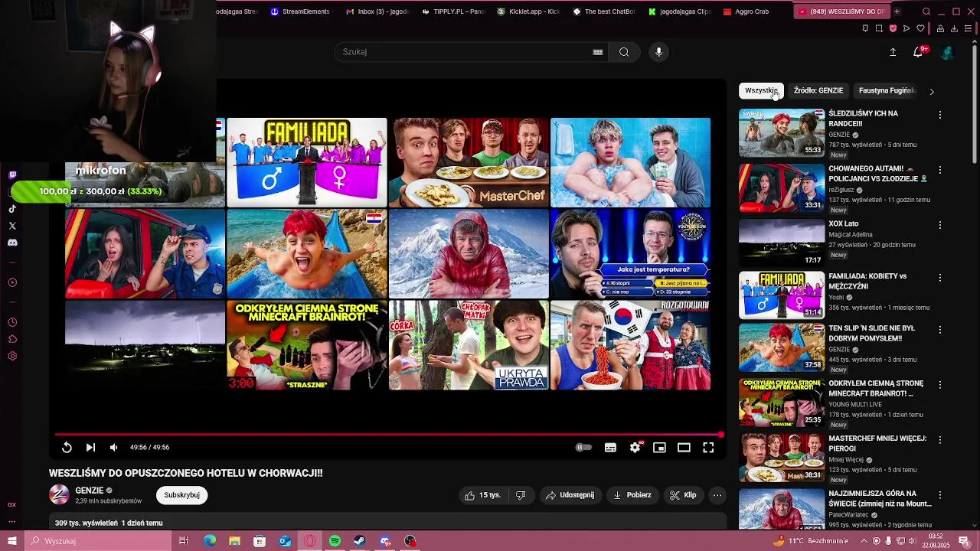The image size is (980, 551).
Task: Show more filter chips with arrow
Action: (932, 91)
